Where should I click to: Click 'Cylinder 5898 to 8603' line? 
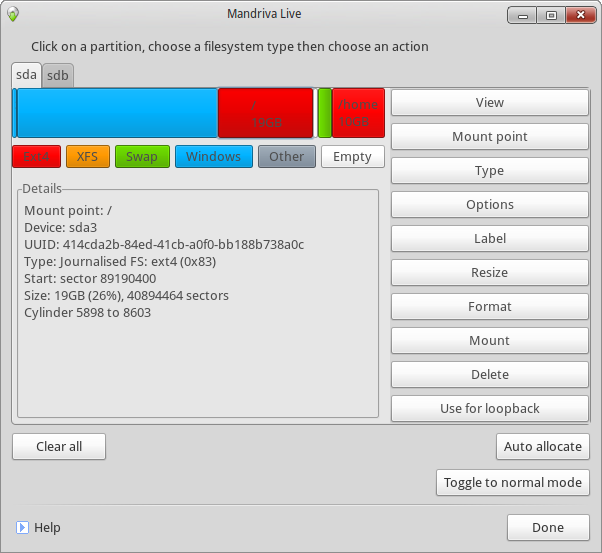point(88,313)
